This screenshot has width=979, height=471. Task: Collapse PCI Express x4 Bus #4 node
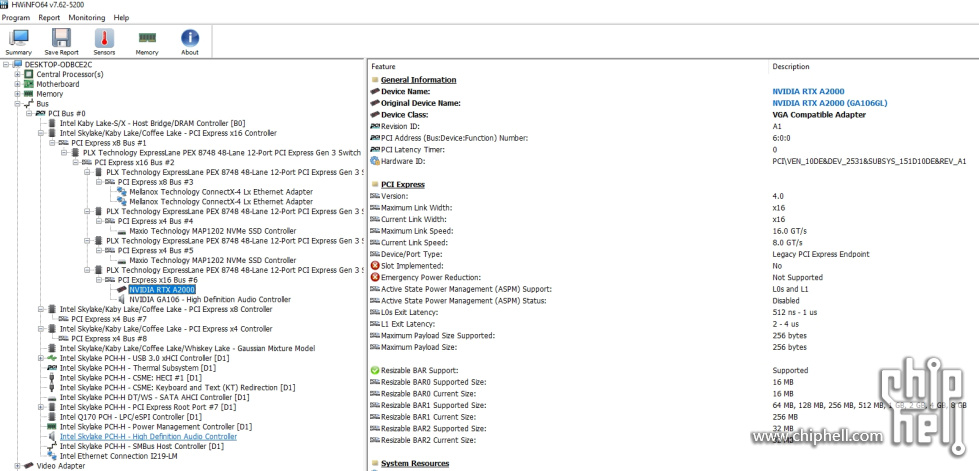click(x=99, y=221)
